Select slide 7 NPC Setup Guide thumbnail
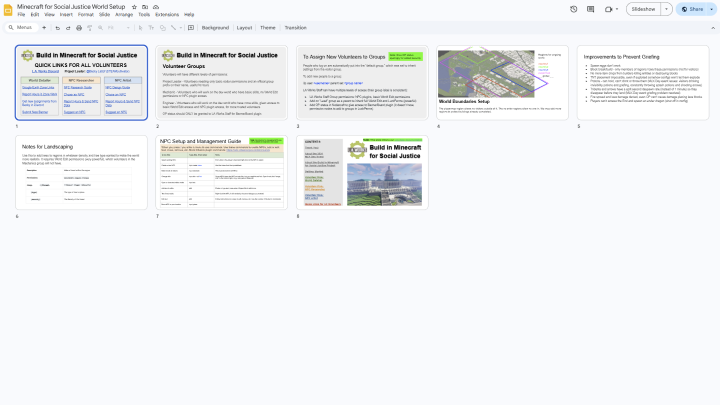This screenshot has height=405, width=720. pos(222,172)
